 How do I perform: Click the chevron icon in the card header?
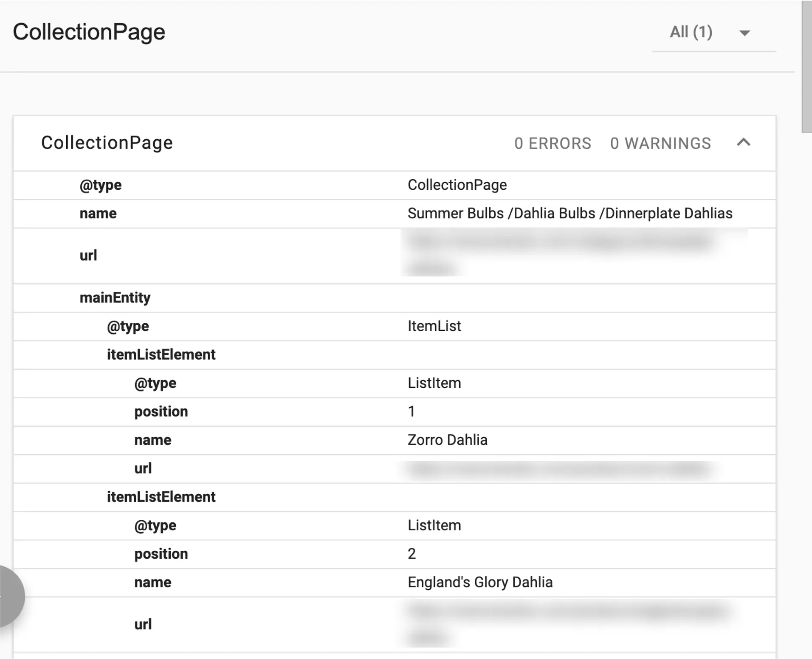point(743,143)
